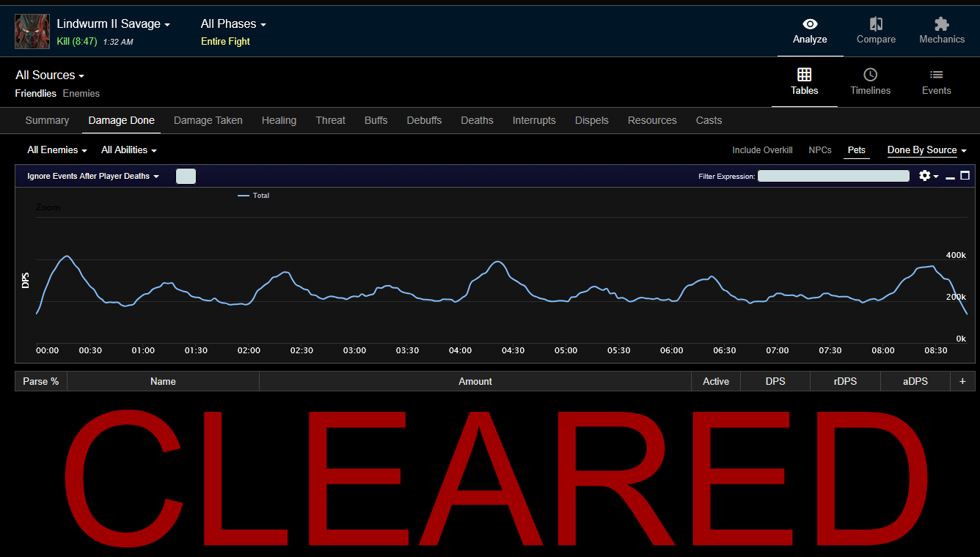Switch to the Tables grid icon
The width and height of the screenshot is (980, 557).
coord(805,75)
